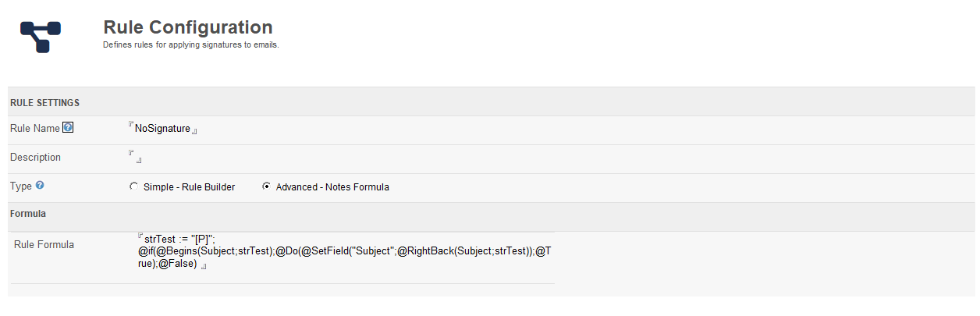The height and width of the screenshot is (316, 980).
Task: Focus the Rule Name field containing NoSignature
Action: (162, 129)
